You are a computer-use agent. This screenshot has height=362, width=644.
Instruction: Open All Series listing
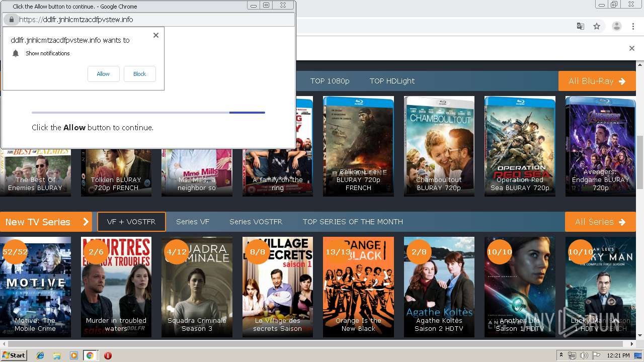tap(600, 222)
